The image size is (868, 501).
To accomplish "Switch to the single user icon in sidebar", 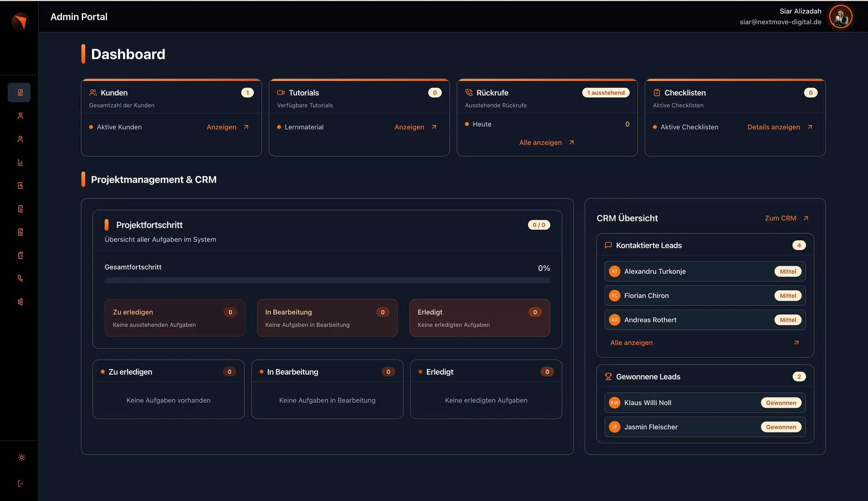I will [x=19, y=139].
